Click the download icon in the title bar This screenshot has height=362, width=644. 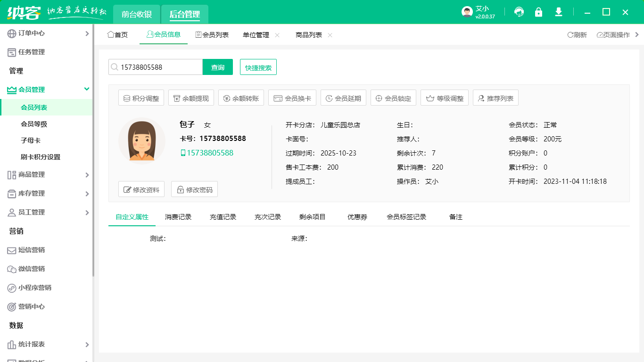pos(558,12)
